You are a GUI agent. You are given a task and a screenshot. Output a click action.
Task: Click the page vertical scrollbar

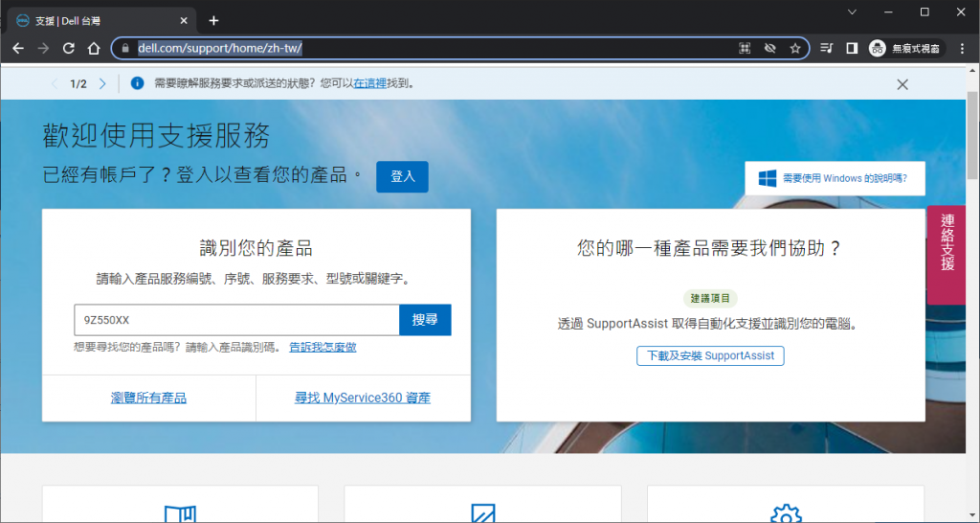(x=972, y=134)
